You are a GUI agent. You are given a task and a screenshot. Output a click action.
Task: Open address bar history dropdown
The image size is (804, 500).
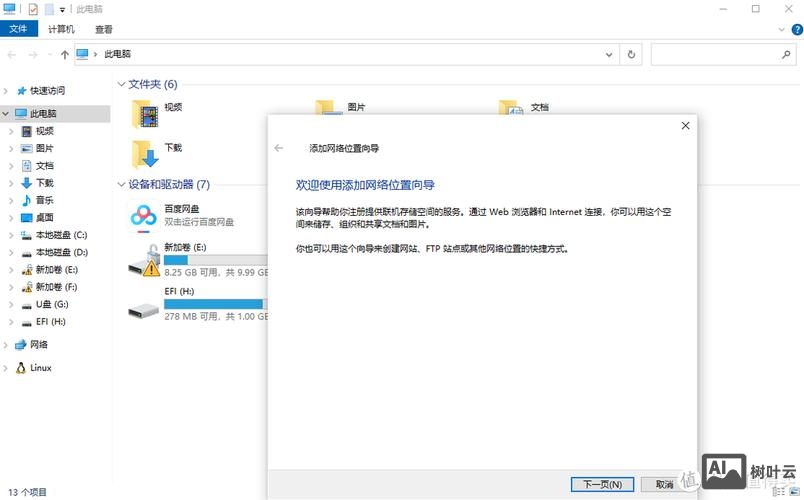point(609,54)
